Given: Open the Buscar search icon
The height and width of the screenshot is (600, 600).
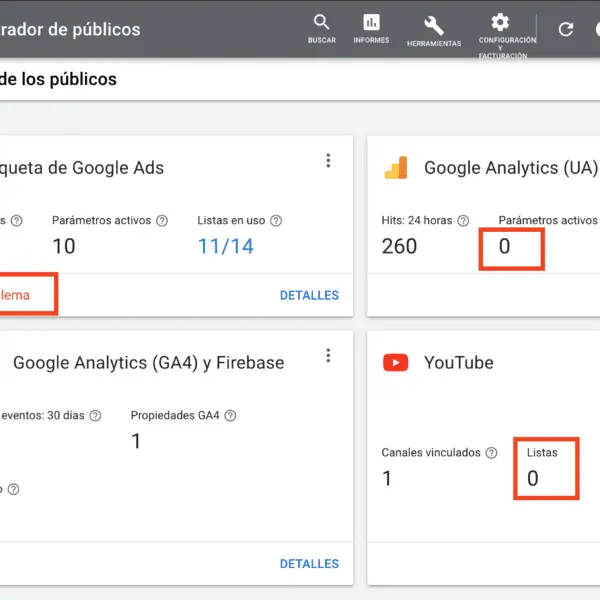Looking at the screenshot, I should point(321,23).
